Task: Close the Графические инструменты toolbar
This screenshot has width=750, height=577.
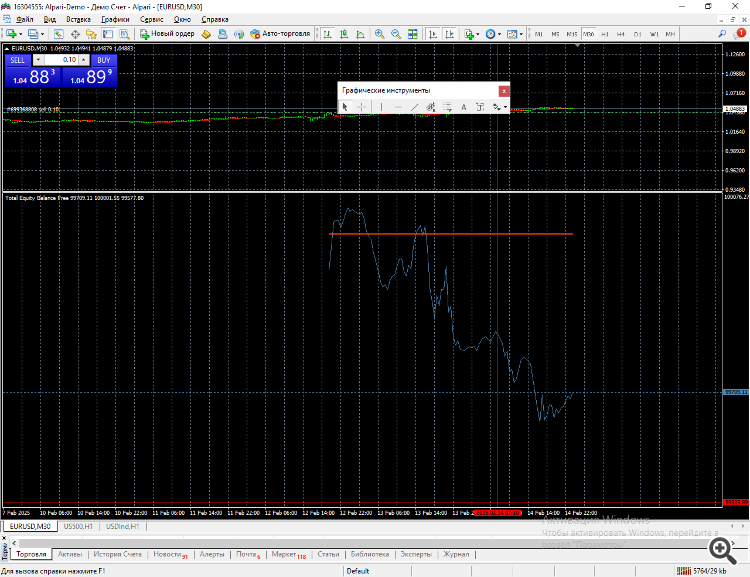Action: click(x=504, y=91)
